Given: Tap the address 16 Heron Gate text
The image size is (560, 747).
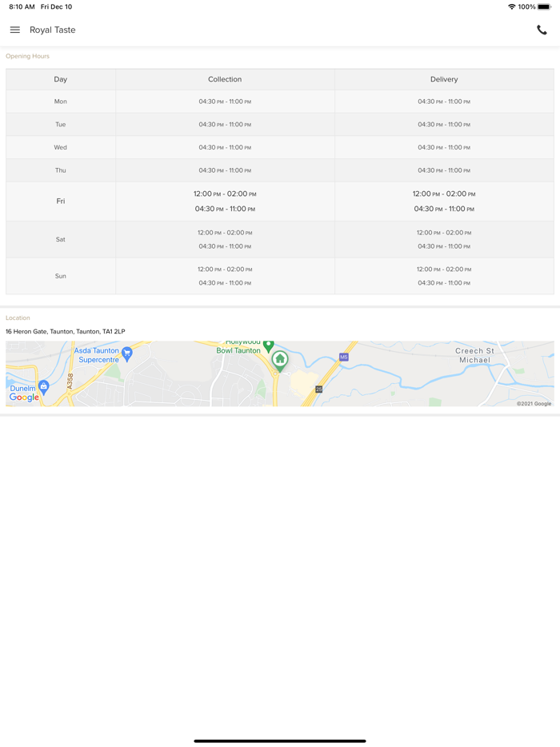Looking at the screenshot, I should 66,331.
